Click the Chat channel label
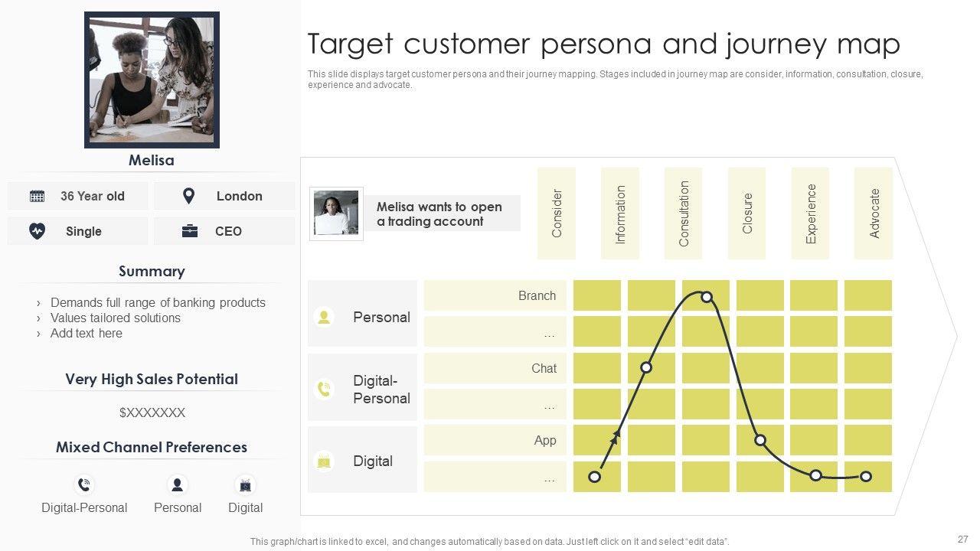Viewport: 980px width, 551px height. (x=544, y=368)
